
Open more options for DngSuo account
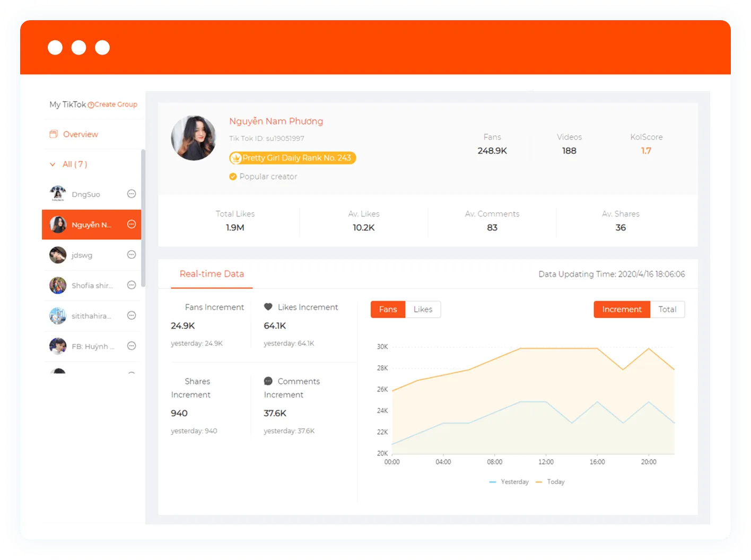[132, 194]
